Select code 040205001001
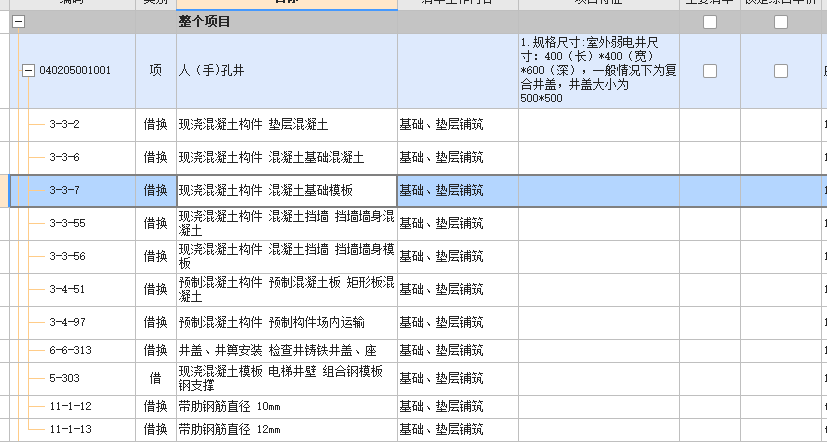 pyautogui.click(x=75, y=71)
